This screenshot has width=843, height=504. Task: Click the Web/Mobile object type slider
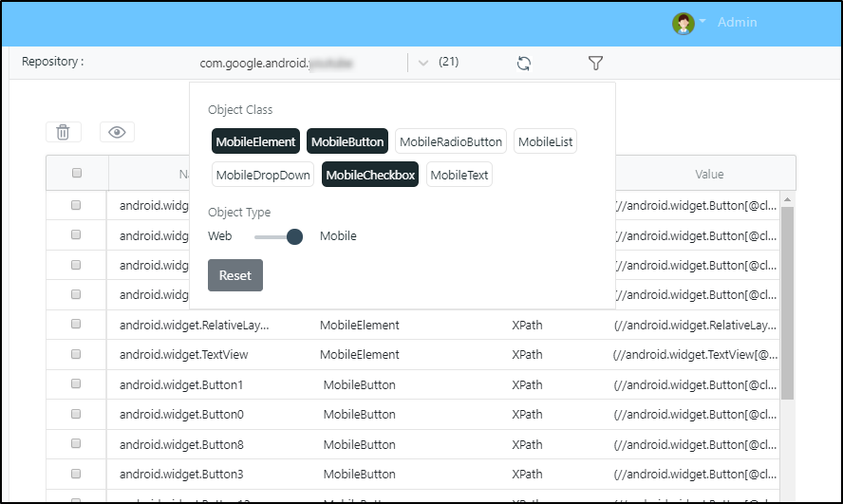278,236
